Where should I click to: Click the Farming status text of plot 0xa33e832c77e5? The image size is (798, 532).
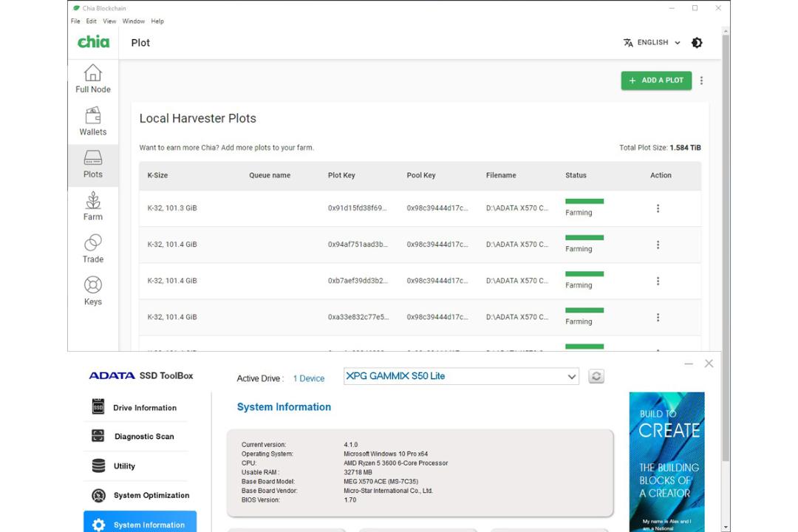pyautogui.click(x=579, y=321)
